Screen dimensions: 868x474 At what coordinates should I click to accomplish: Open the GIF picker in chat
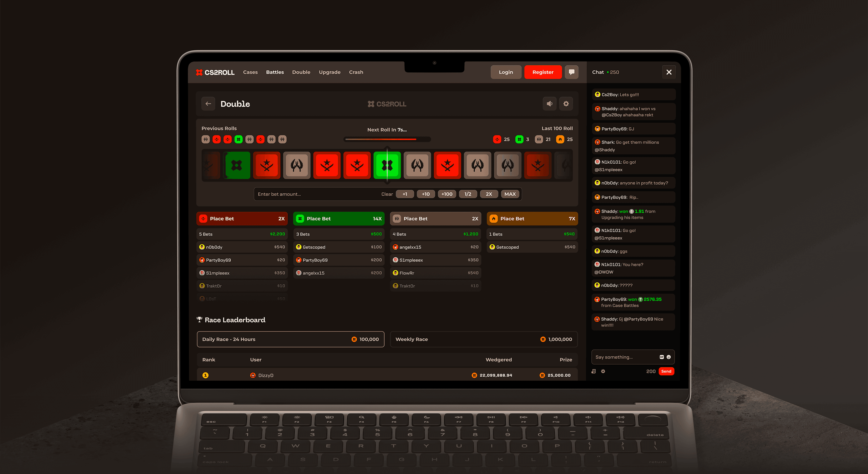662,357
